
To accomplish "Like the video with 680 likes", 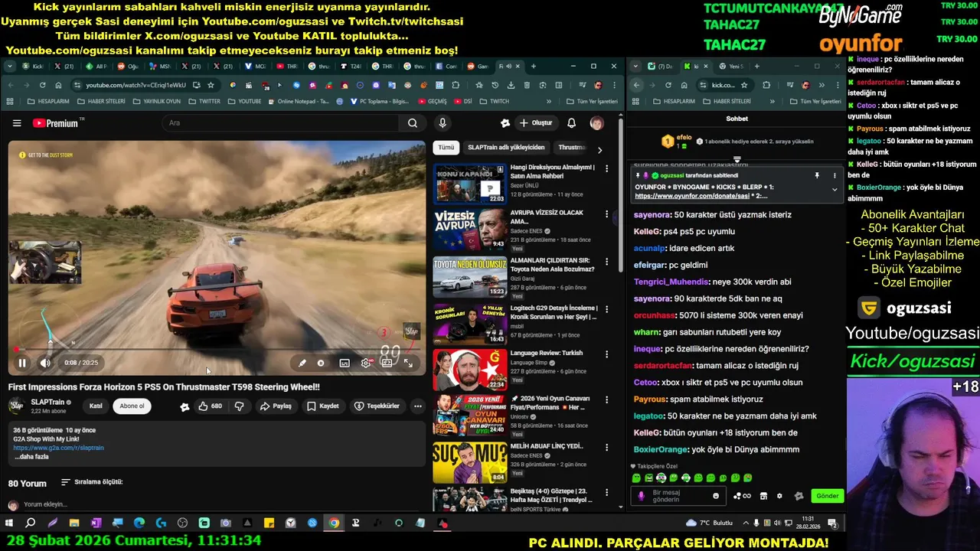I will tap(210, 406).
